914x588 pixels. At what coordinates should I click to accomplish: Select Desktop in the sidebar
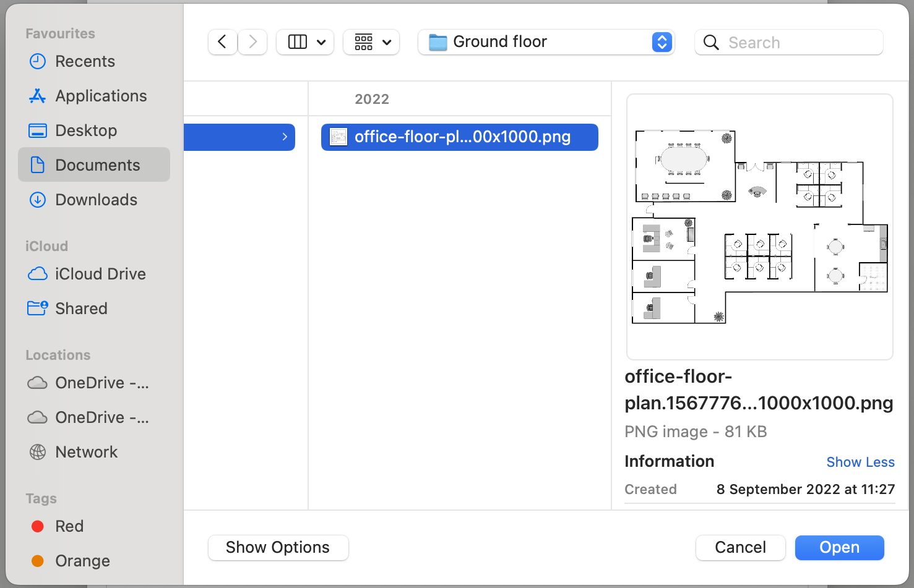tap(86, 130)
